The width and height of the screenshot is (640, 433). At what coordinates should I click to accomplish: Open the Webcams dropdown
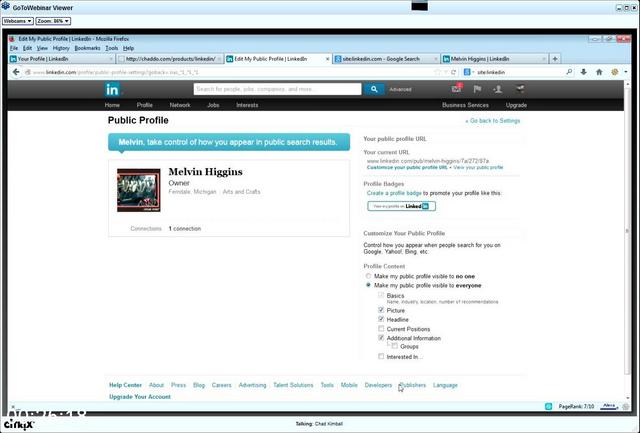(18, 21)
